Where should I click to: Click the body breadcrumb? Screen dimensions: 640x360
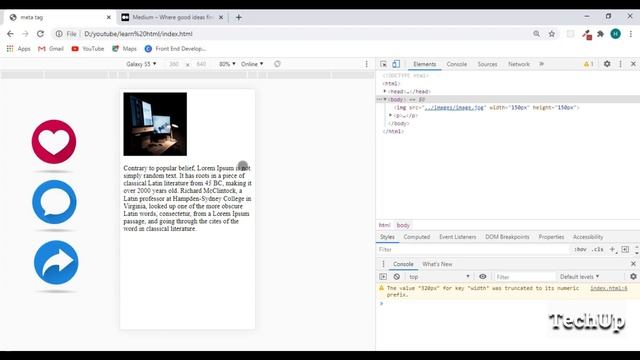pyautogui.click(x=403, y=225)
